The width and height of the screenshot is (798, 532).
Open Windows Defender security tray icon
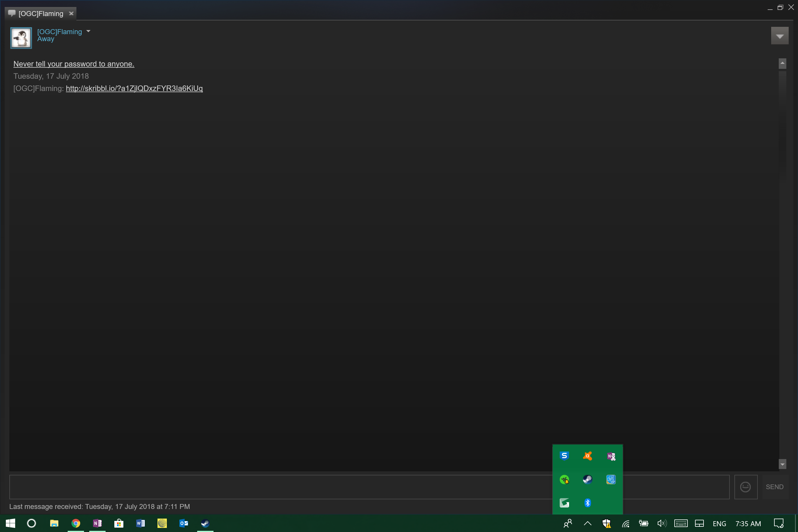pos(606,523)
